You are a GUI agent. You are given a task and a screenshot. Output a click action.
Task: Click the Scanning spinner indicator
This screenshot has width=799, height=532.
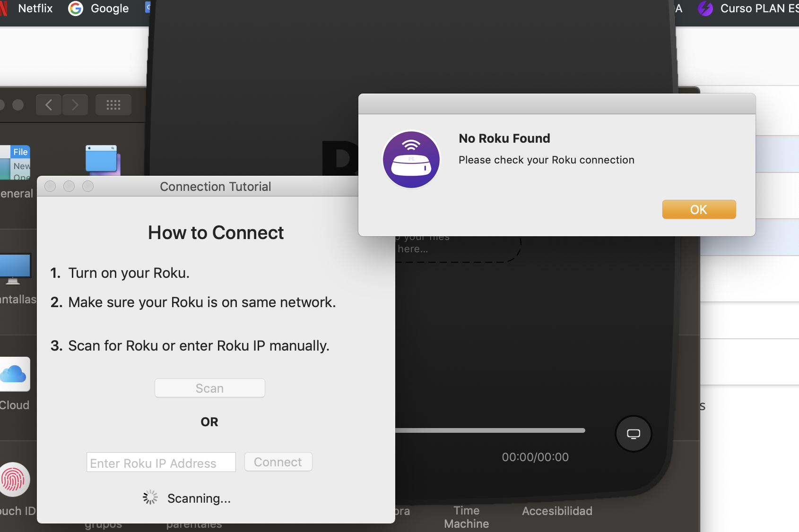150,497
